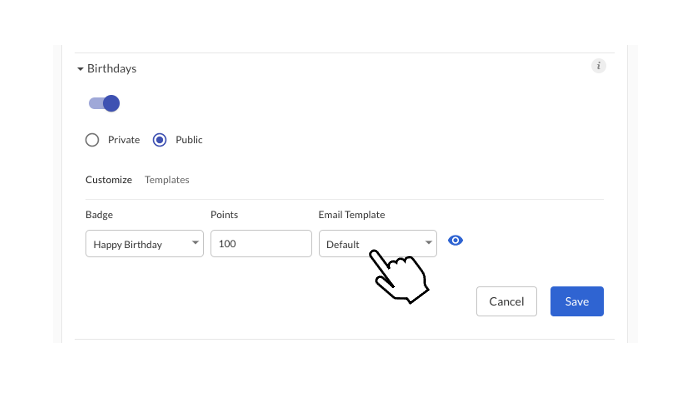Viewport: 684px width, 394px height.
Task: Click the Cancel button
Action: (506, 301)
